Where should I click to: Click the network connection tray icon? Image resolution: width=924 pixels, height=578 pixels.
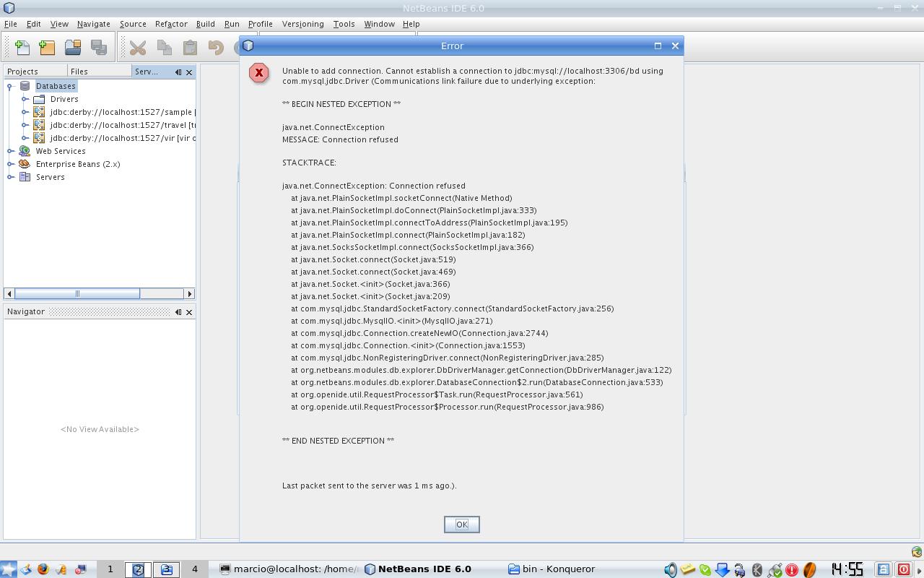point(775,570)
